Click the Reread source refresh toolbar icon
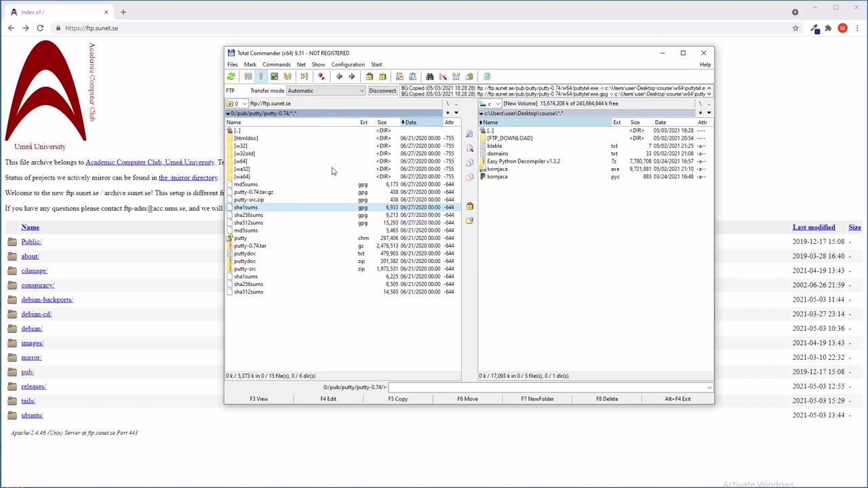 231,77
